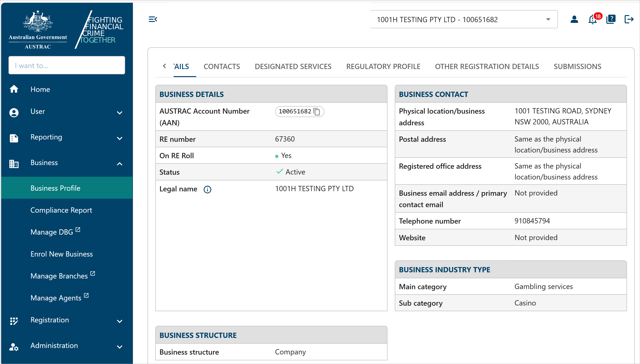
Task: Click the Registration grid icon
Action: point(14,321)
